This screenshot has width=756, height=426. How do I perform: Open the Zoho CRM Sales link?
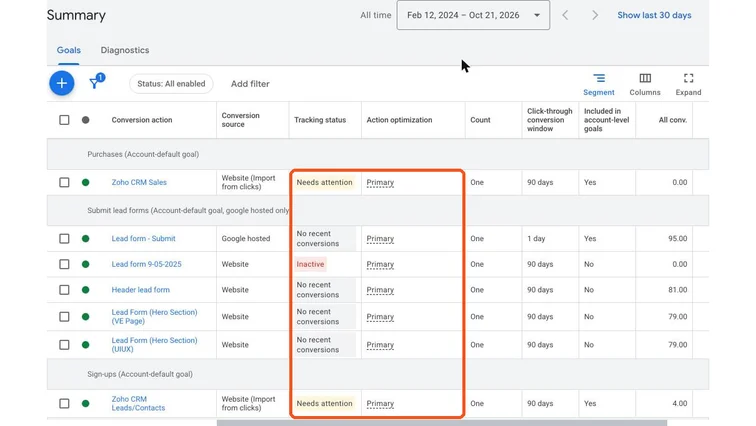coord(139,182)
